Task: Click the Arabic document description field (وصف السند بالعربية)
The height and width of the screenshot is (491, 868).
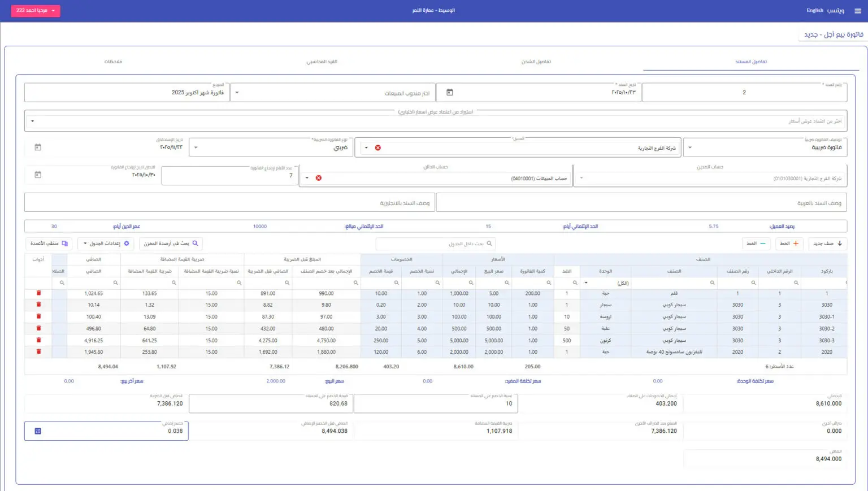Action: pos(641,203)
